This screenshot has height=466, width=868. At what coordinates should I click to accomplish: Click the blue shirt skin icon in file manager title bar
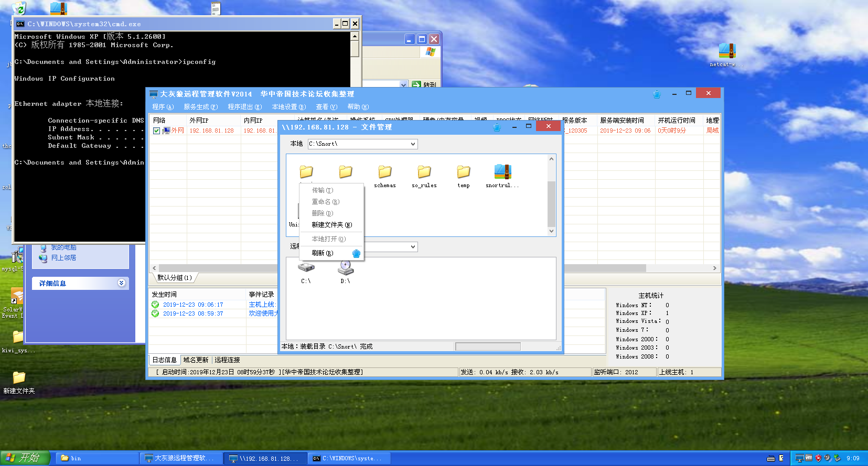(497, 127)
